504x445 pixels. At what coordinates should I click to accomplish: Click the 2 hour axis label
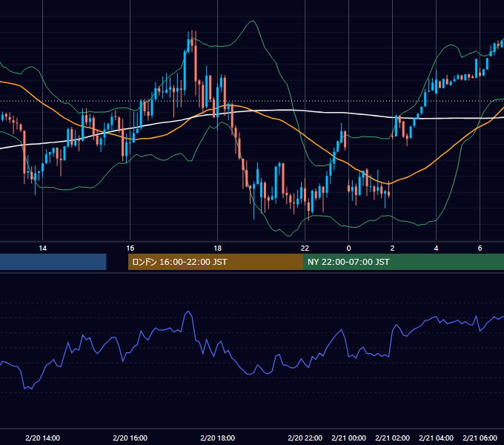(393, 248)
